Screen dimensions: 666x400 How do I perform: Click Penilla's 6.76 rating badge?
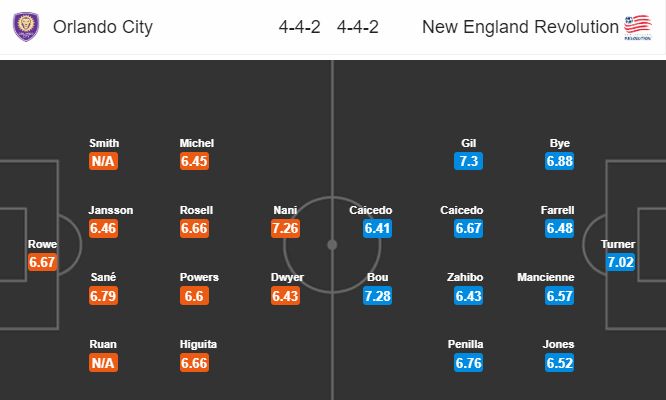(468, 363)
